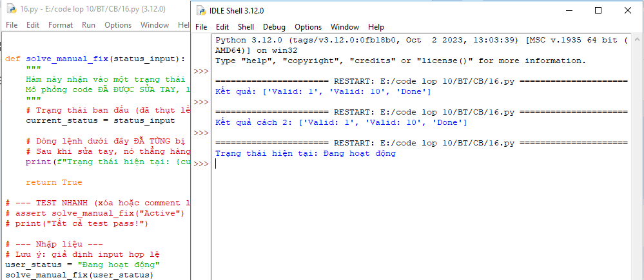Open the Shell menu
Viewport: 644px width, 280px height.
(x=246, y=27)
